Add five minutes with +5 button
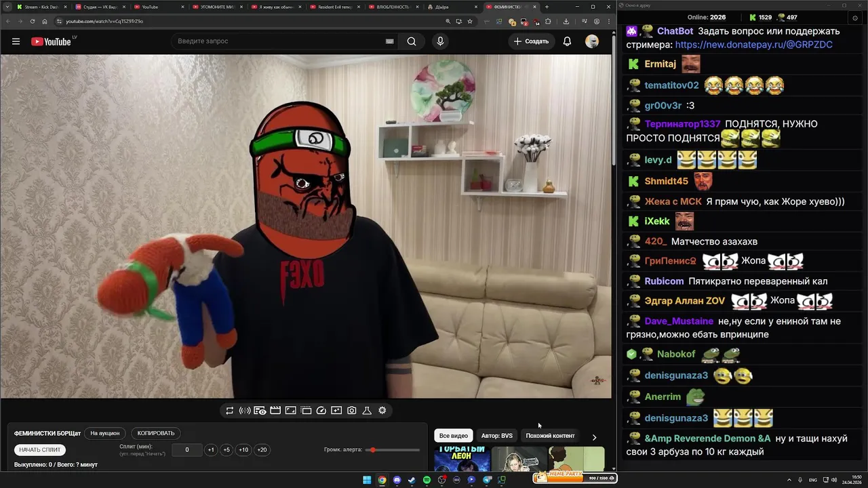 [x=226, y=449]
